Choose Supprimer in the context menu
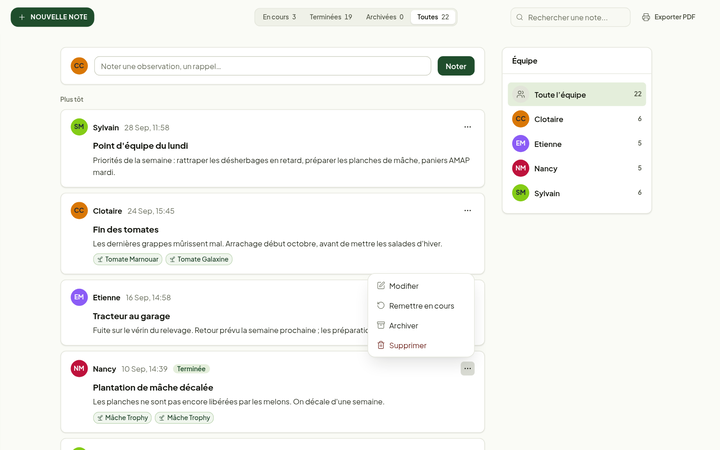This screenshot has width=720, height=450. [421, 345]
